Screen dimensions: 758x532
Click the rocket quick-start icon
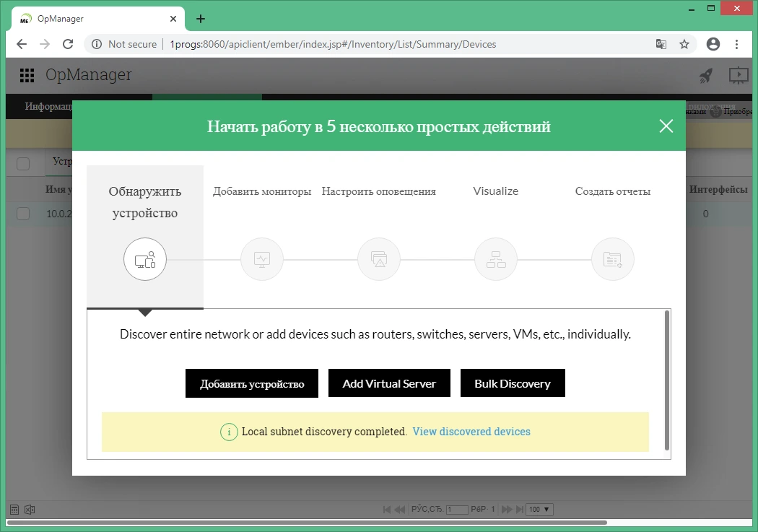point(706,75)
